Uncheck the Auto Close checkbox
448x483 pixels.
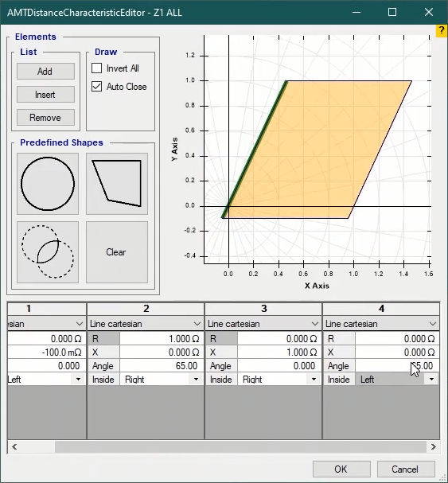[97, 87]
